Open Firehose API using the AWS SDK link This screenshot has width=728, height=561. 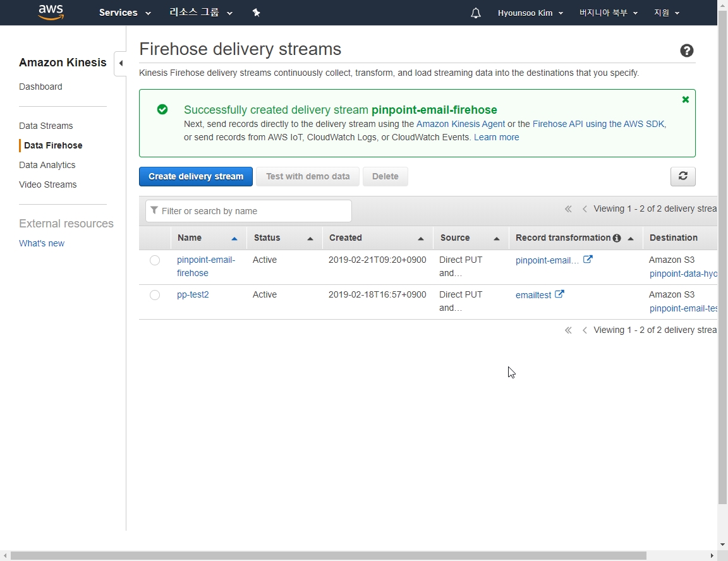point(598,124)
